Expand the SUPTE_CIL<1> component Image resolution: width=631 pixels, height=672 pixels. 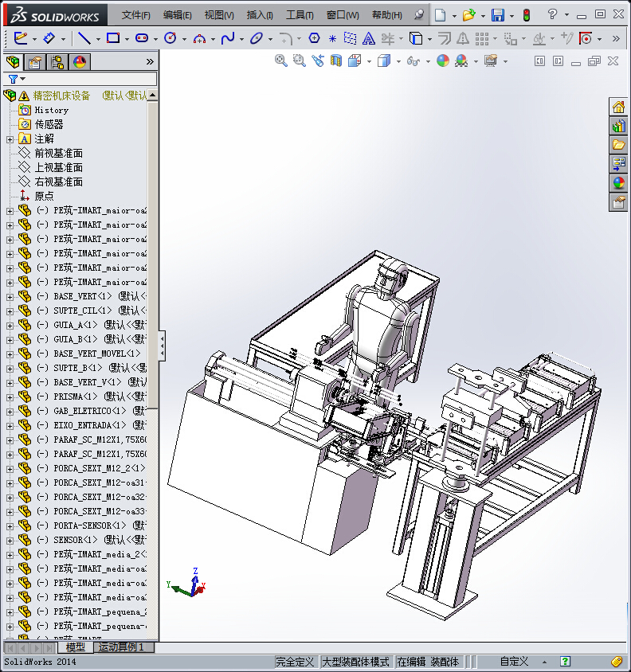(10, 311)
